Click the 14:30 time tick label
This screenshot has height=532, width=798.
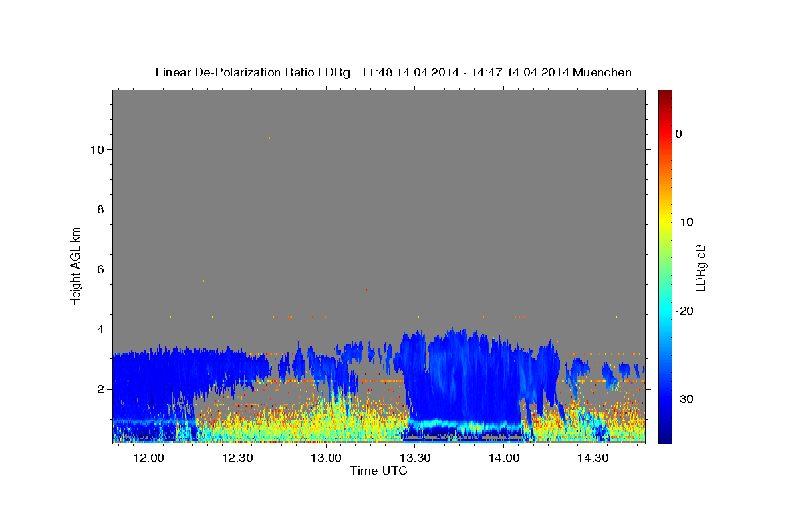593,458
